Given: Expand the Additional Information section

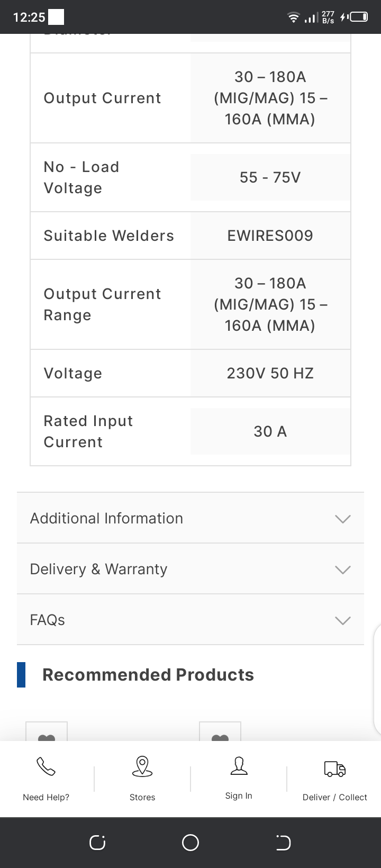Looking at the screenshot, I should coord(190,518).
